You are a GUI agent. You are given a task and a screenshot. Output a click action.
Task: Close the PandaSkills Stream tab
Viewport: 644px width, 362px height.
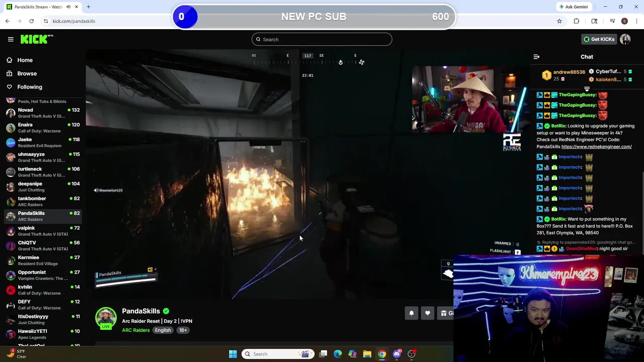(x=76, y=7)
